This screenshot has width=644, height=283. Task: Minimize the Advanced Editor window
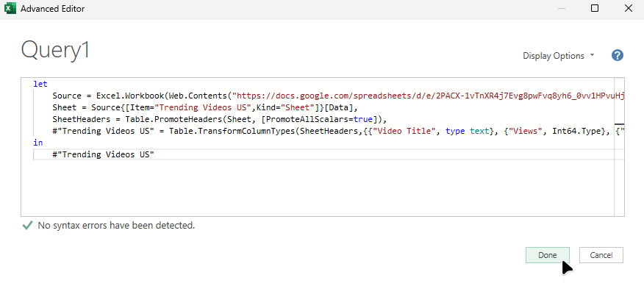tap(561, 8)
